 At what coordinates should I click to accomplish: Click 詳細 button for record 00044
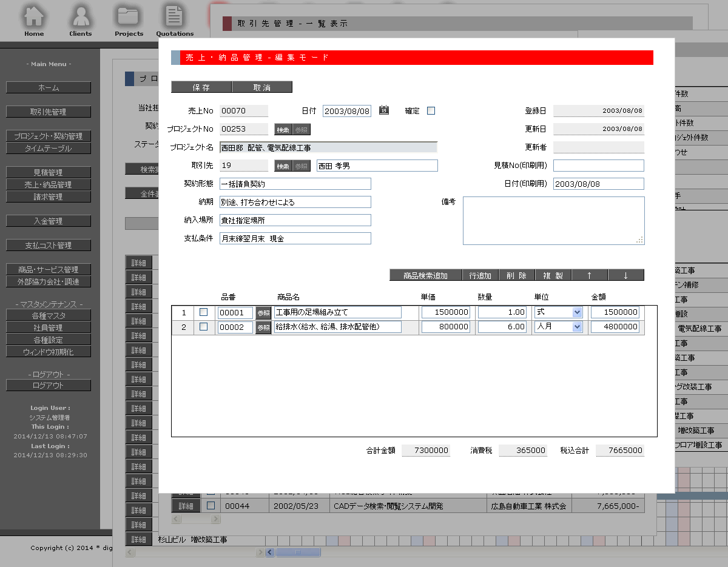click(x=186, y=506)
